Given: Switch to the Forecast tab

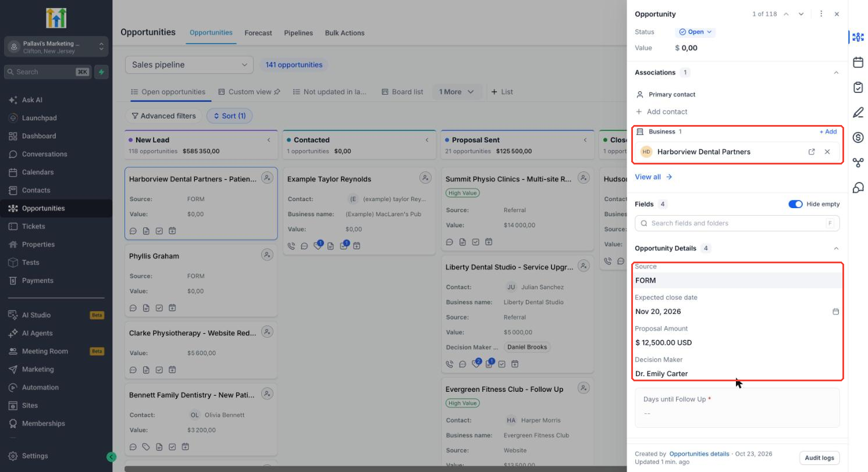Looking at the screenshot, I should tap(258, 33).
